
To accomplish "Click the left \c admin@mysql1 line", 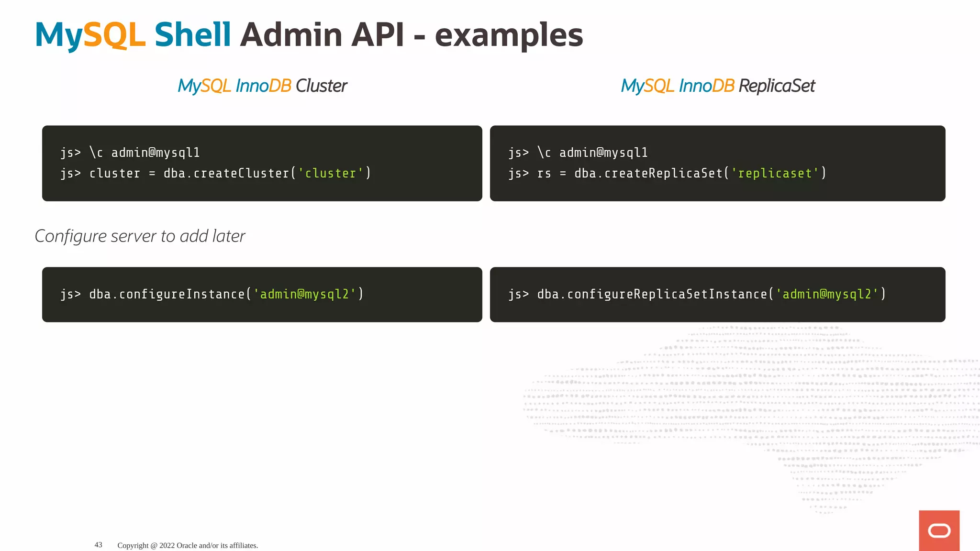I will [130, 153].
